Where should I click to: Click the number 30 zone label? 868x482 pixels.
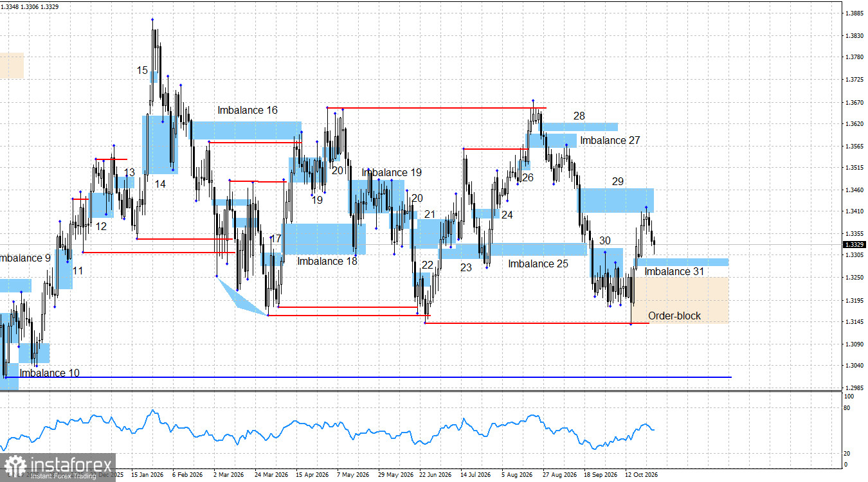(605, 240)
